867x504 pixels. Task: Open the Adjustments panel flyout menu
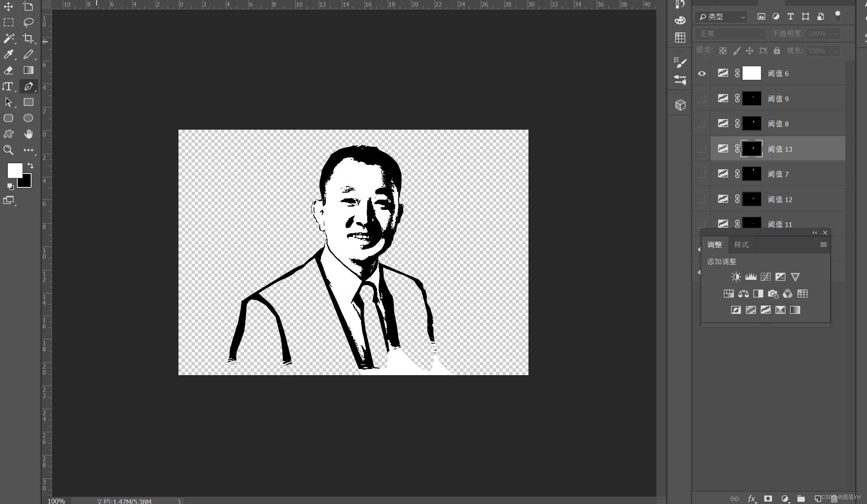click(x=823, y=245)
